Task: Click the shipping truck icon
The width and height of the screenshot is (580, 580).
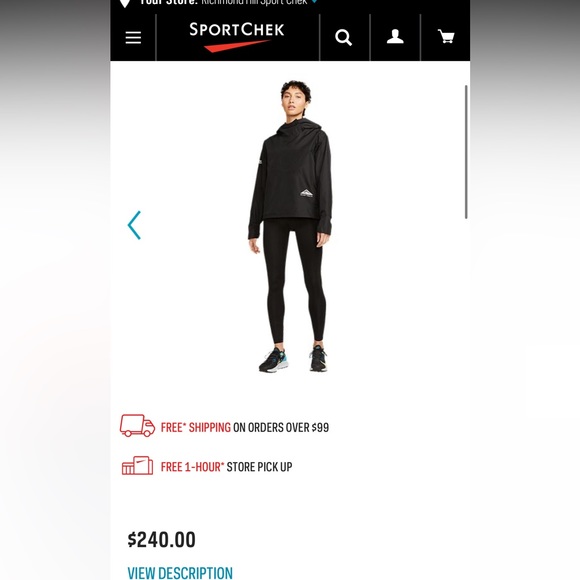Action: (x=137, y=425)
